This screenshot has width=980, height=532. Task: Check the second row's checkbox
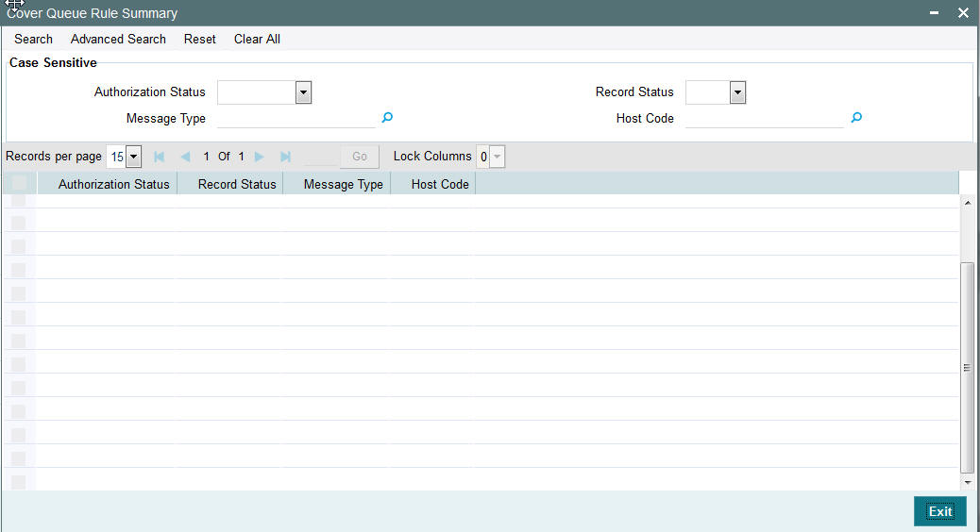19,223
